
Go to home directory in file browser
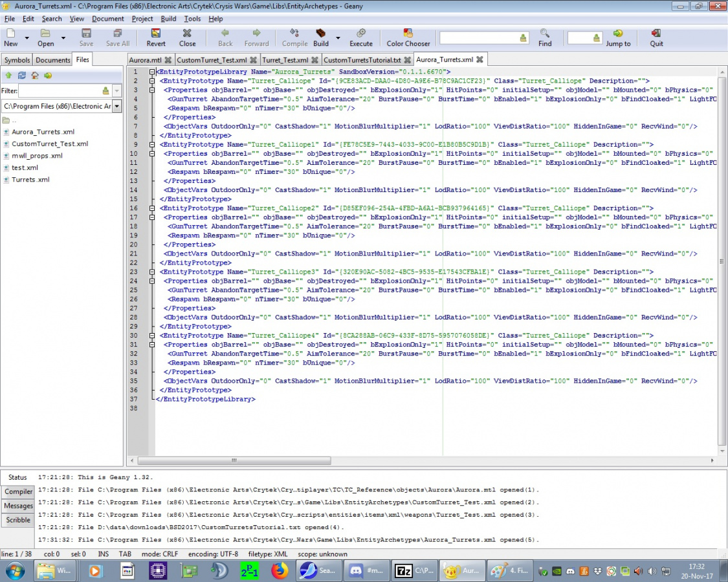[34, 76]
